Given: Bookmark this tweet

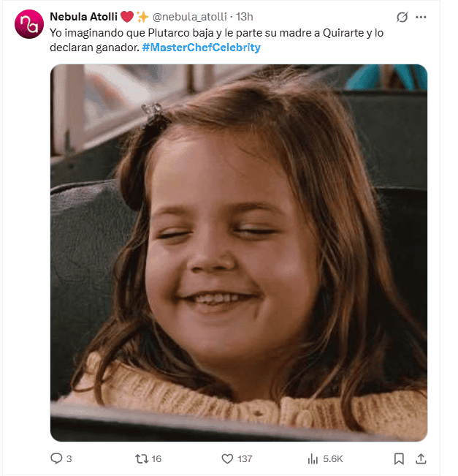Looking at the screenshot, I should (x=399, y=458).
